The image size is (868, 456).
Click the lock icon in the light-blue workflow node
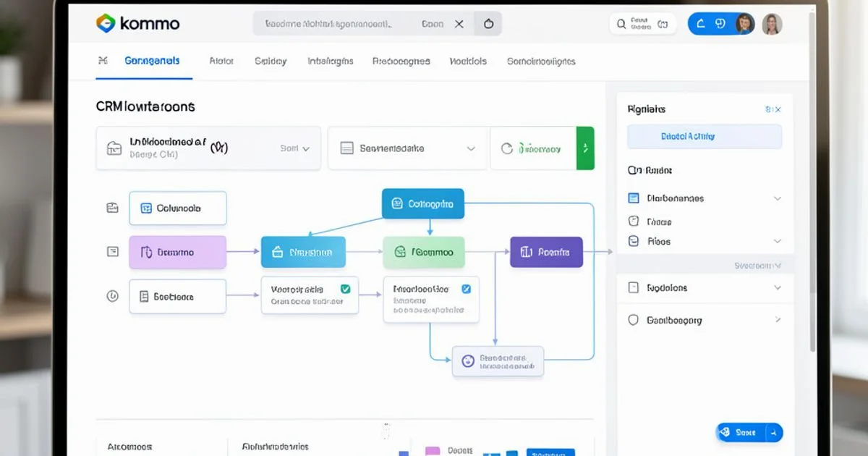(276, 253)
